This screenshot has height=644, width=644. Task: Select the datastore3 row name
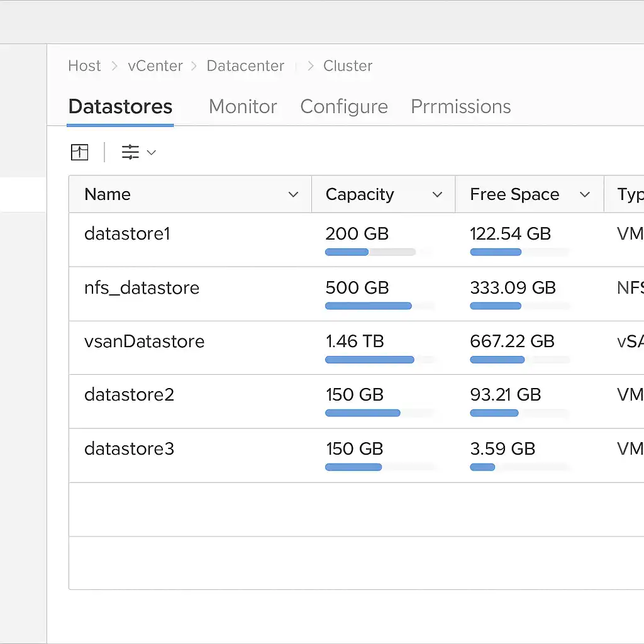(129, 448)
